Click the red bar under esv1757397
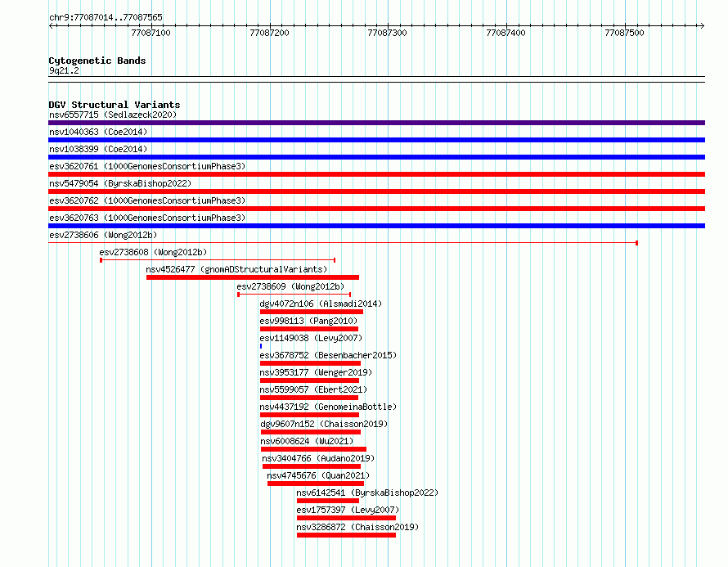Image resolution: width=728 pixels, height=567 pixels. coord(346,518)
